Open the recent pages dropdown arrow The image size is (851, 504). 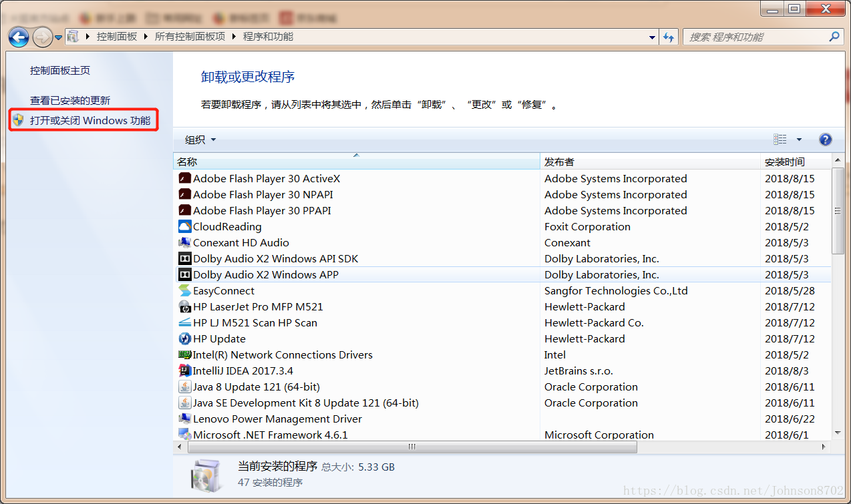coord(58,37)
